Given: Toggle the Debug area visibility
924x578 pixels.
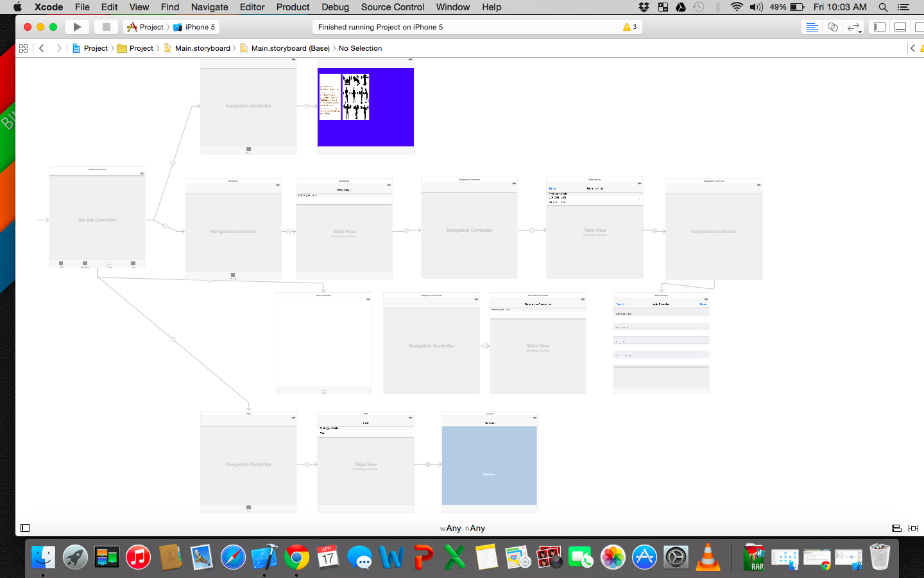Looking at the screenshot, I should click(x=900, y=27).
